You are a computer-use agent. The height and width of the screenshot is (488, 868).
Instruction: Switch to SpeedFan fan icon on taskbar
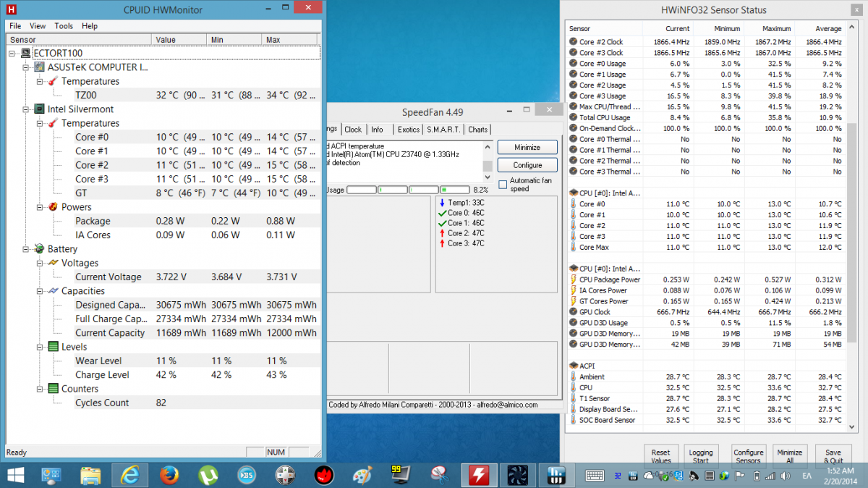(518, 475)
